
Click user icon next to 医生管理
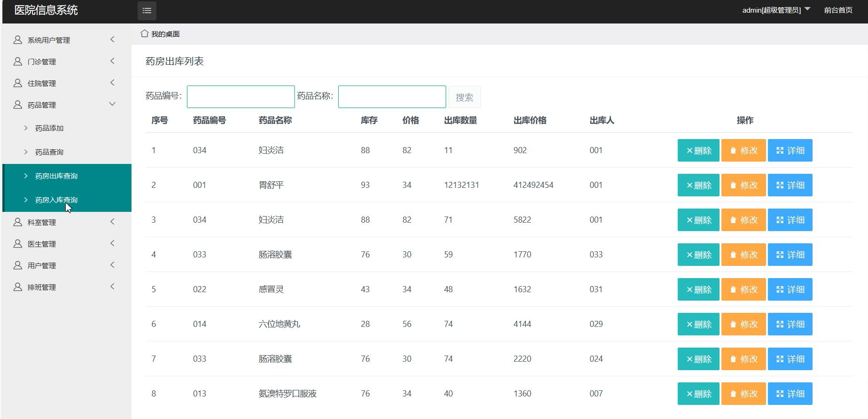(x=18, y=244)
